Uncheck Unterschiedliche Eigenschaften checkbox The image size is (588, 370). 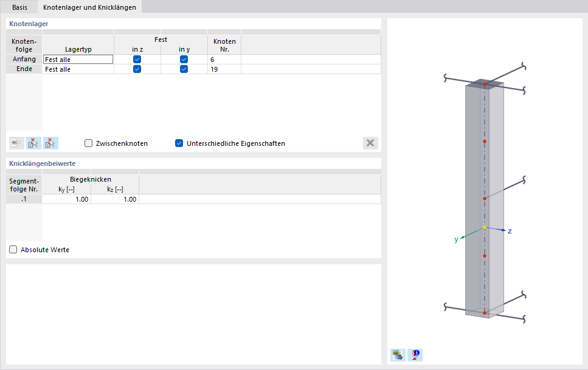click(179, 143)
